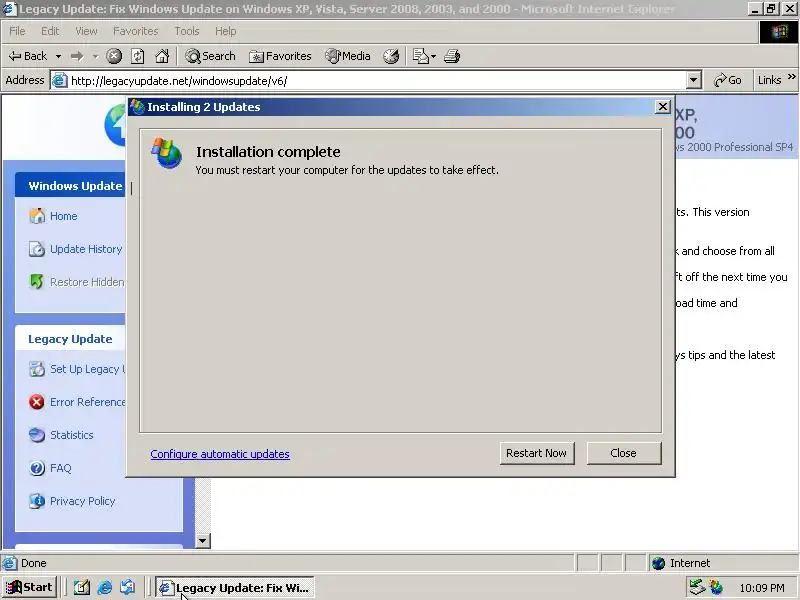Click the page icon in address bar
The height and width of the screenshot is (600, 800).
click(x=60, y=81)
